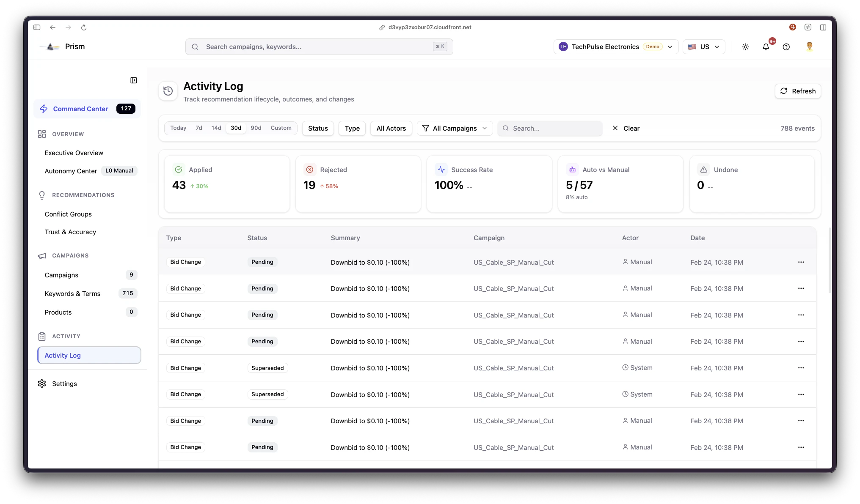Toggle light/dark theme sun icon

tap(746, 47)
